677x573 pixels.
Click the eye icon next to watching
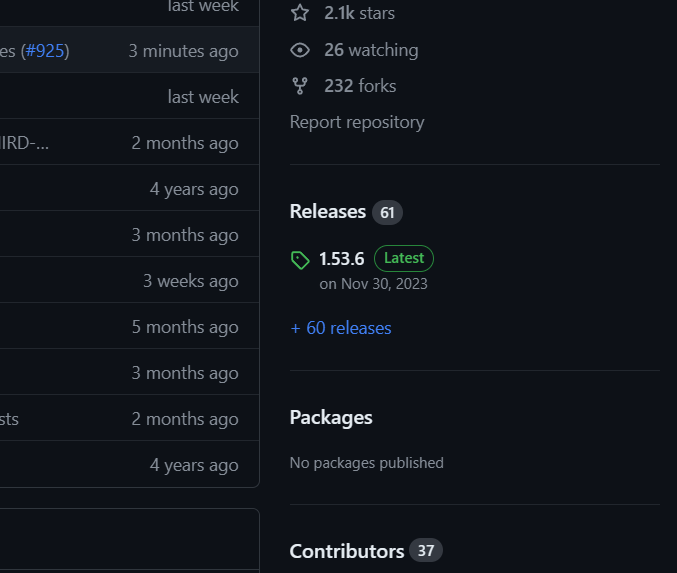pyautogui.click(x=299, y=50)
